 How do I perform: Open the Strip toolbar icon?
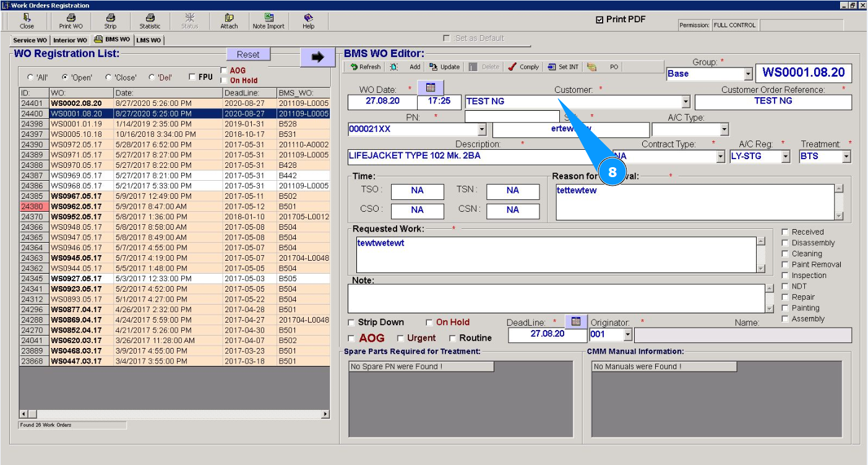[x=110, y=21]
